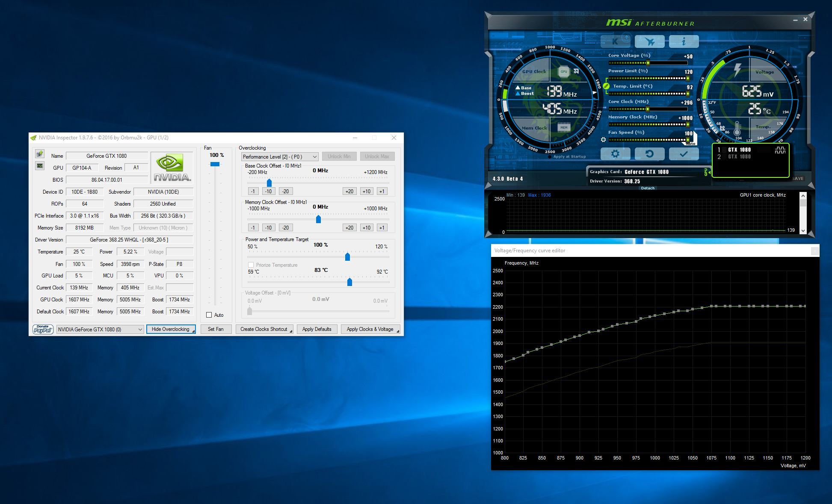The height and width of the screenshot is (504, 832).
Task: Click the Core Clock (MHz) slider handle
Action: point(648,109)
